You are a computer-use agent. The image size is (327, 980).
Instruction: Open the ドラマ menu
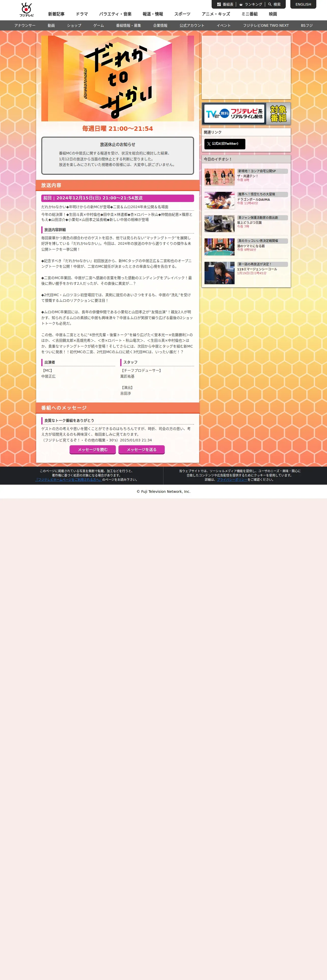82,14
